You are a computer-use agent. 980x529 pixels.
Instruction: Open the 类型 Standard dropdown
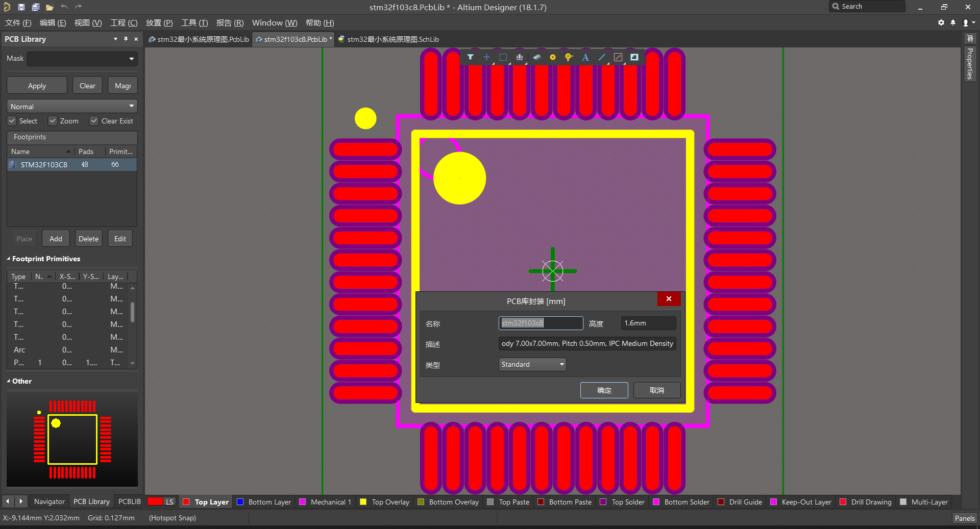pyautogui.click(x=532, y=364)
